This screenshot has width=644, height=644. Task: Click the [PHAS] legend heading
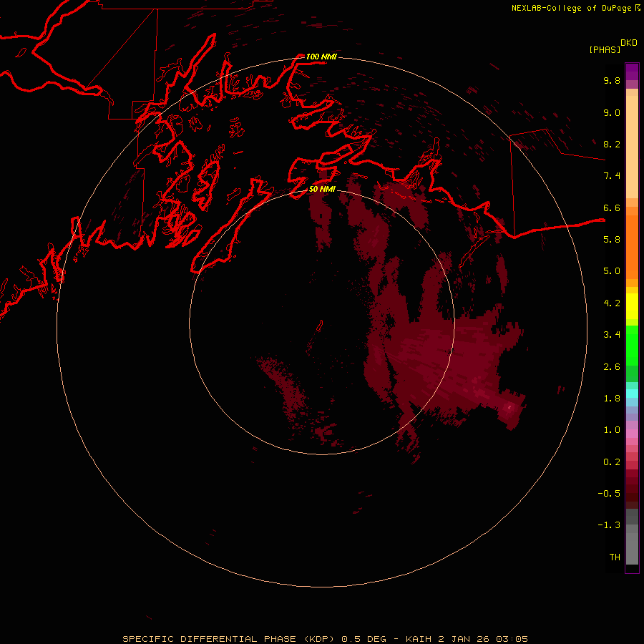point(605,49)
